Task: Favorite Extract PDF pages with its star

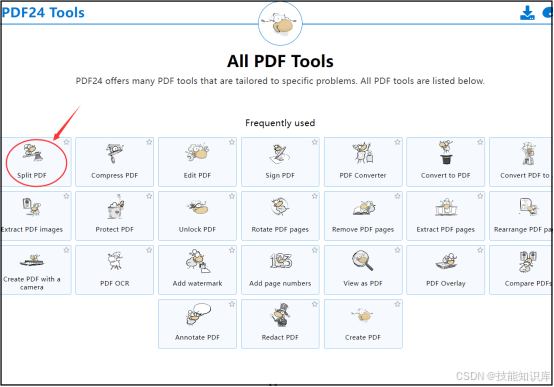Action: pos(480,196)
